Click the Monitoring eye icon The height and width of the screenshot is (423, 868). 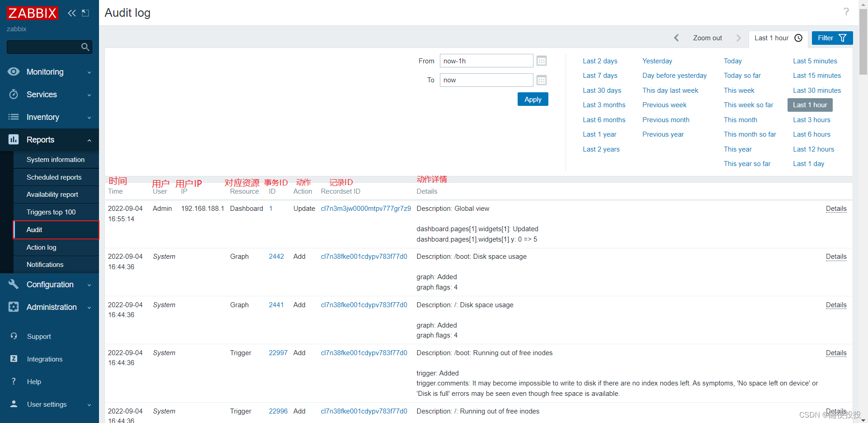tap(14, 71)
